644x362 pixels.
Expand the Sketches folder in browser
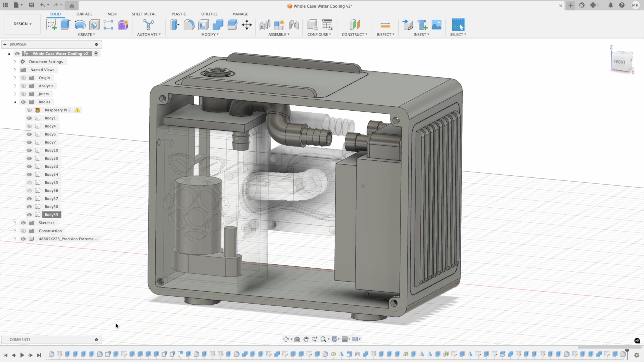click(x=14, y=223)
